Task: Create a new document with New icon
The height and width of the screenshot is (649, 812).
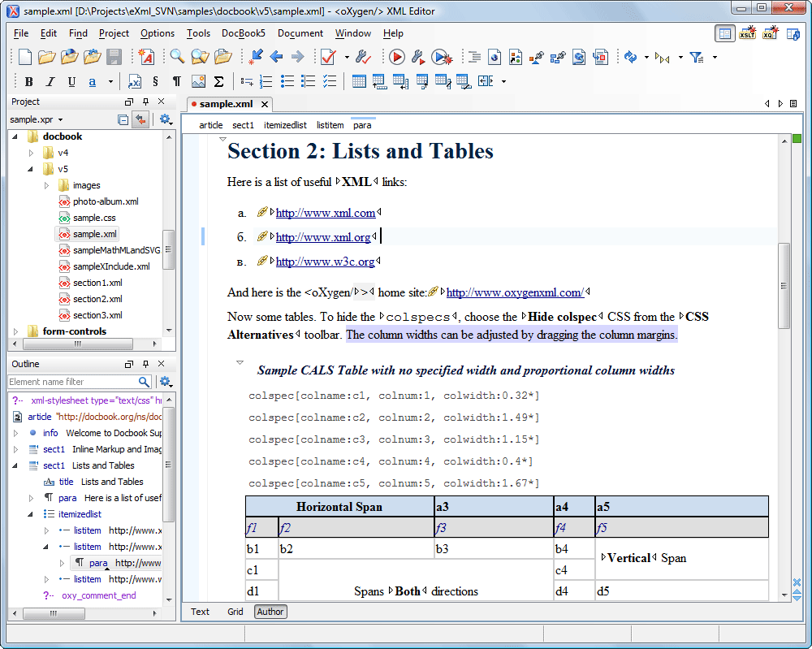Action: (24, 57)
